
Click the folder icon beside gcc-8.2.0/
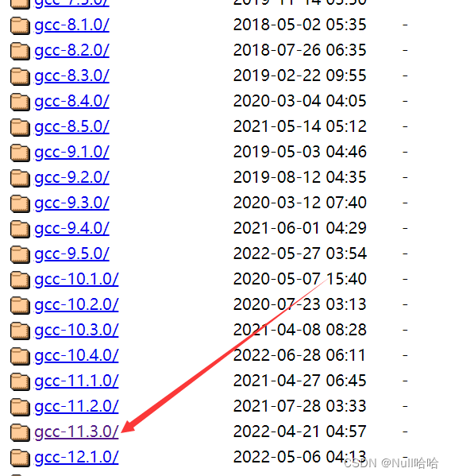click(20, 52)
